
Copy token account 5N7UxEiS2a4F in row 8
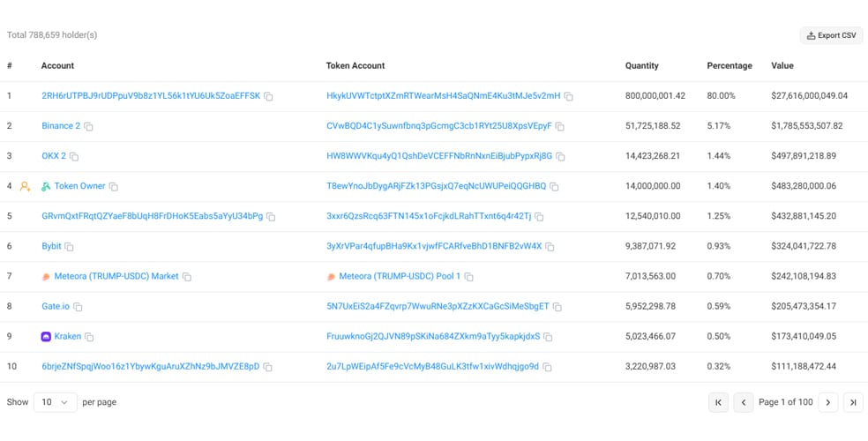[x=557, y=307]
